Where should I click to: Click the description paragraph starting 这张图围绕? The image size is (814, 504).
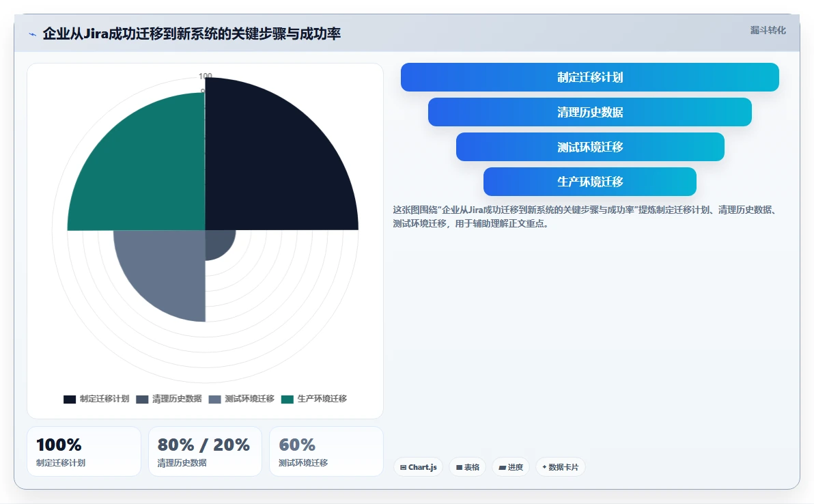coord(585,216)
